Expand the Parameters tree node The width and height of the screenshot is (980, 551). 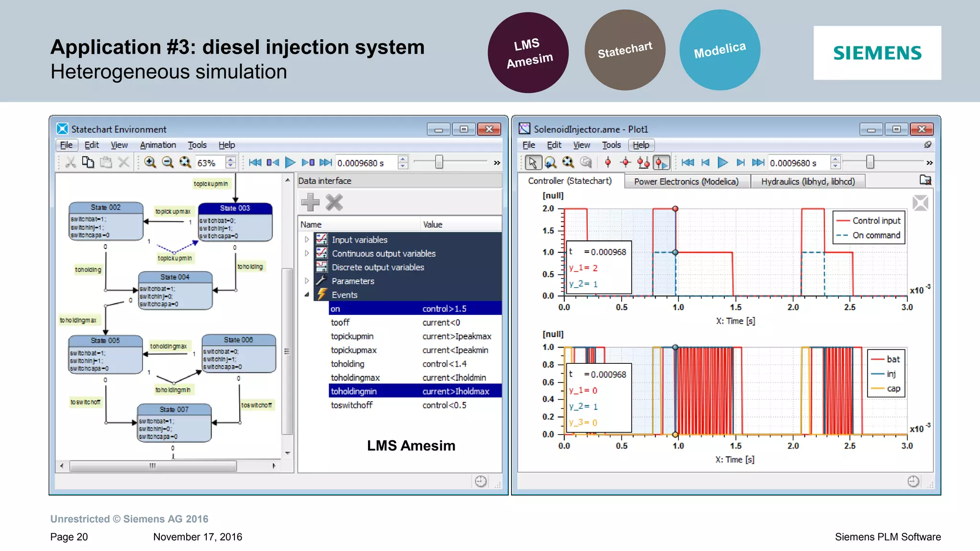pyautogui.click(x=307, y=281)
